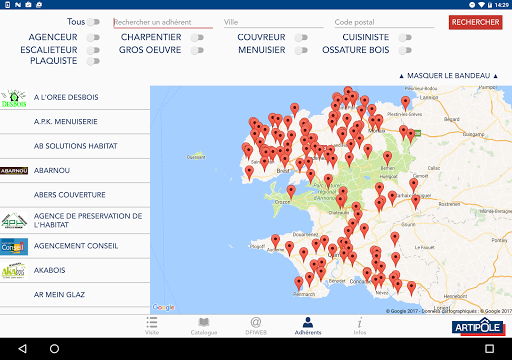Collapse the banner with MASQUER LE BANDEAU
The height and width of the screenshot is (360, 512).
448,76
